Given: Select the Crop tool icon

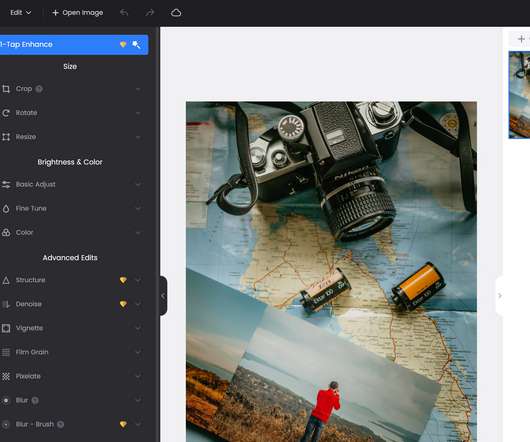Looking at the screenshot, I should [x=6, y=89].
